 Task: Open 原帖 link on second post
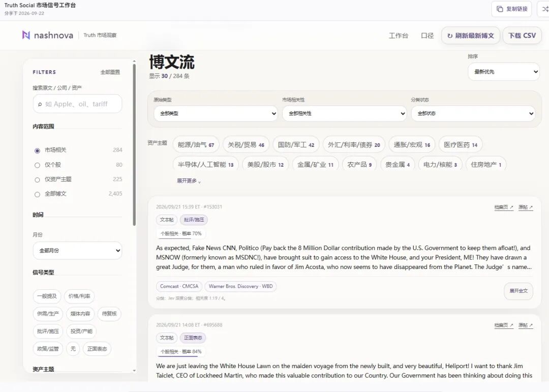[526, 325]
